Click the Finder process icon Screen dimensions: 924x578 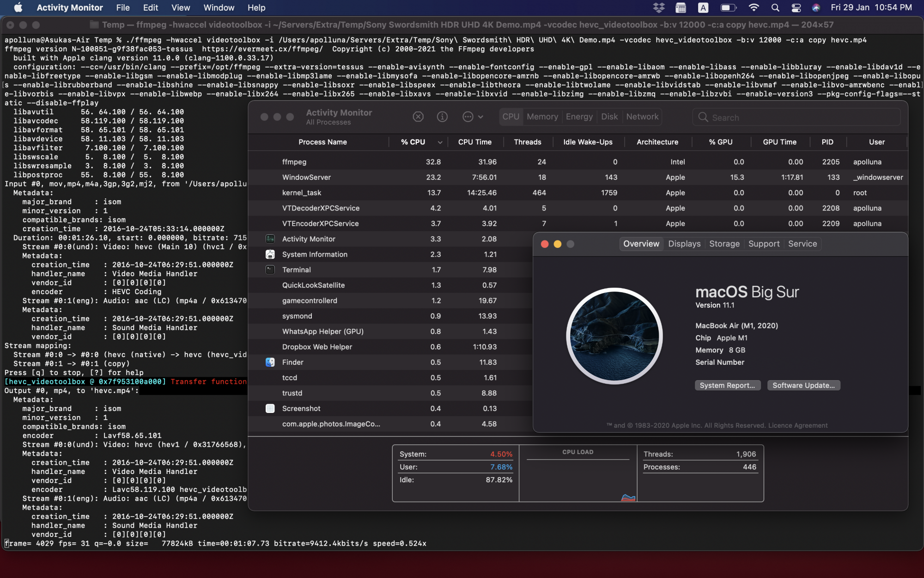pyautogui.click(x=270, y=362)
